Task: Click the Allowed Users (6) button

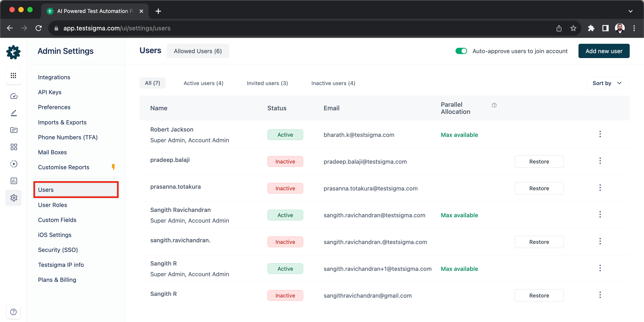Action: (x=198, y=51)
